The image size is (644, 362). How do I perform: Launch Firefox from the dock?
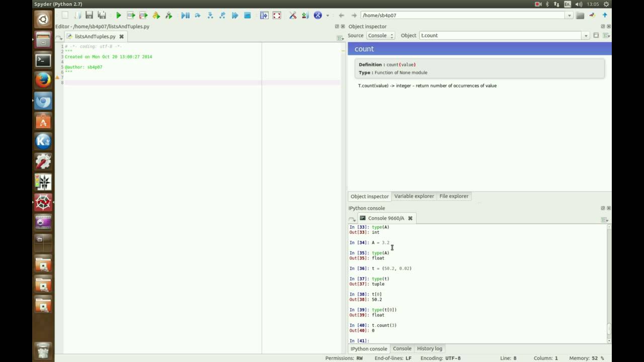(x=43, y=80)
